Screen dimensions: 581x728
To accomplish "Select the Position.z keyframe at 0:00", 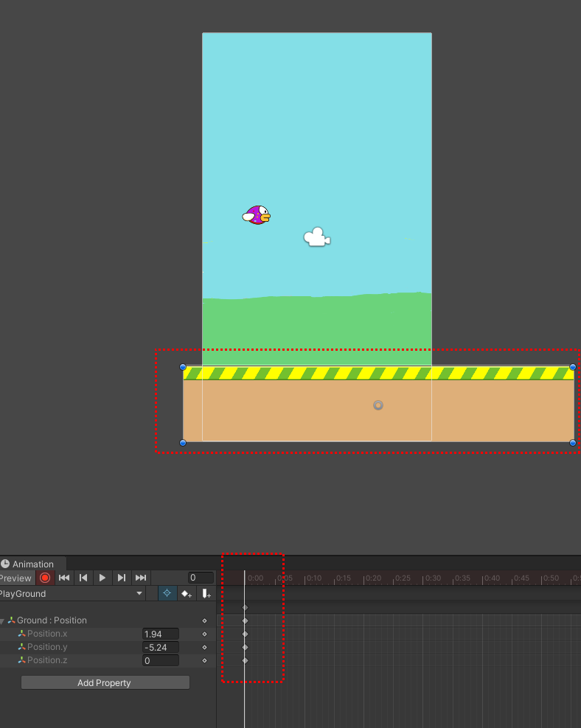I will pos(246,660).
